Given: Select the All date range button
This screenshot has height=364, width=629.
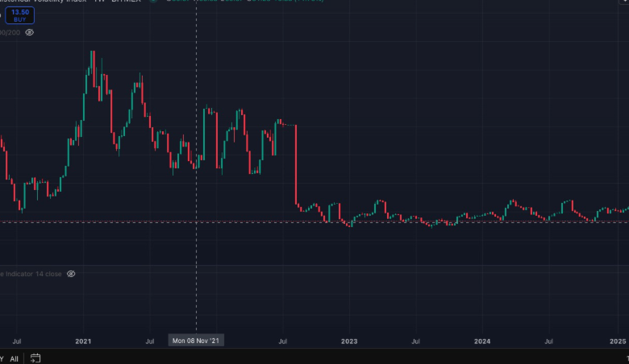Looking at the screenshot, I should coord(14,359).
